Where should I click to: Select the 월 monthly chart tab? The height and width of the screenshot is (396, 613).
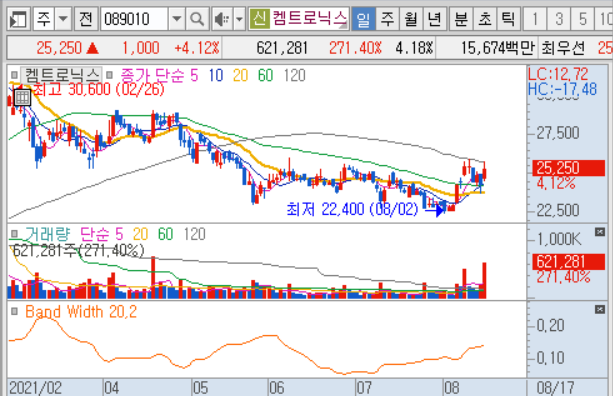point(411,19)
